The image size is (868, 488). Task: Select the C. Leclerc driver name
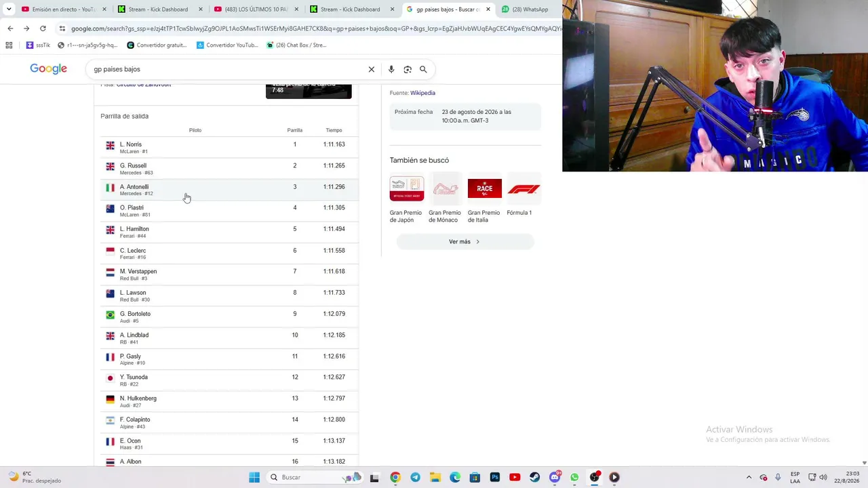[x=133, y=251]
